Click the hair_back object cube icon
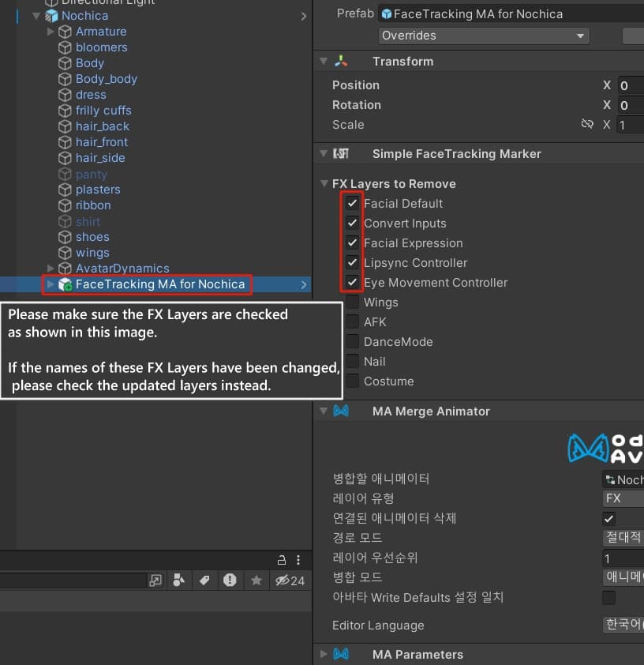The width and height of the screenshot is (644, 665). pos(65,126)
